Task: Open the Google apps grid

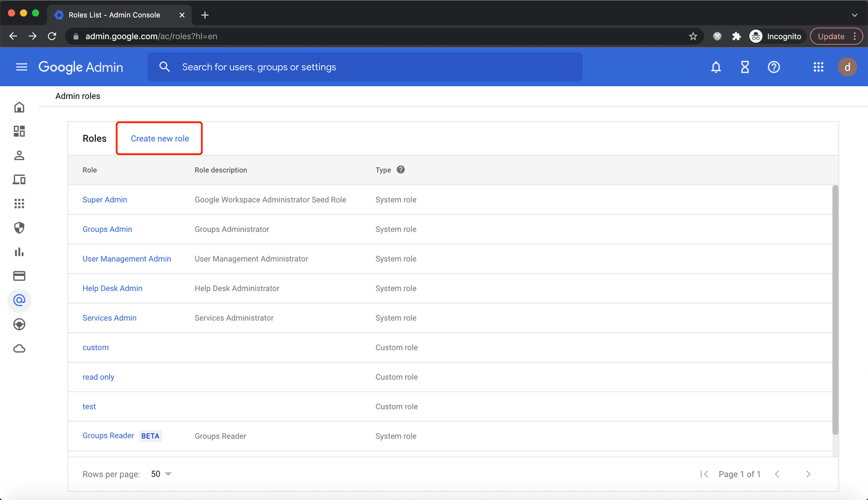Action: coord(819,67)
